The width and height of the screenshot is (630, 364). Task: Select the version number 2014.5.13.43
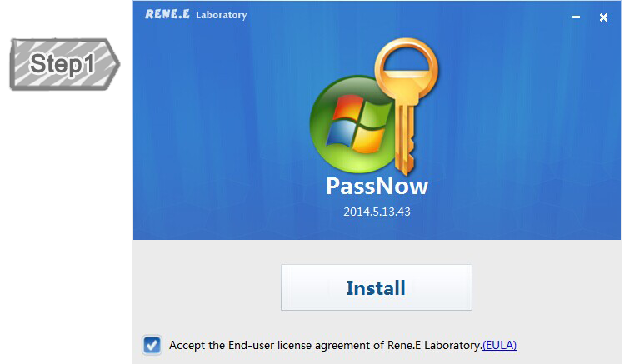tap(377, 212)
